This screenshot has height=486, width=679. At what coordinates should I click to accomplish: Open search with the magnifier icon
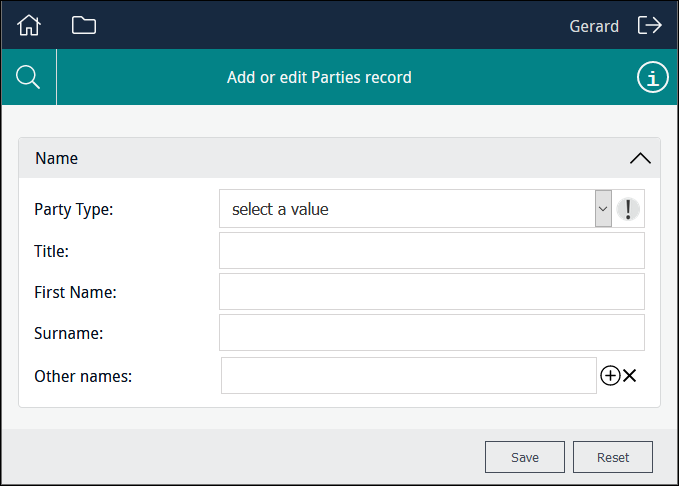pos(29,77)
